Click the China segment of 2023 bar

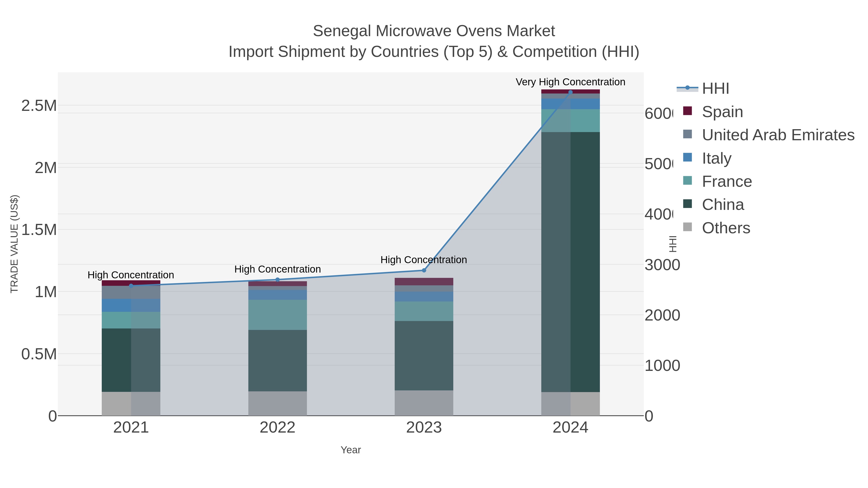click(x=424, y=356)
